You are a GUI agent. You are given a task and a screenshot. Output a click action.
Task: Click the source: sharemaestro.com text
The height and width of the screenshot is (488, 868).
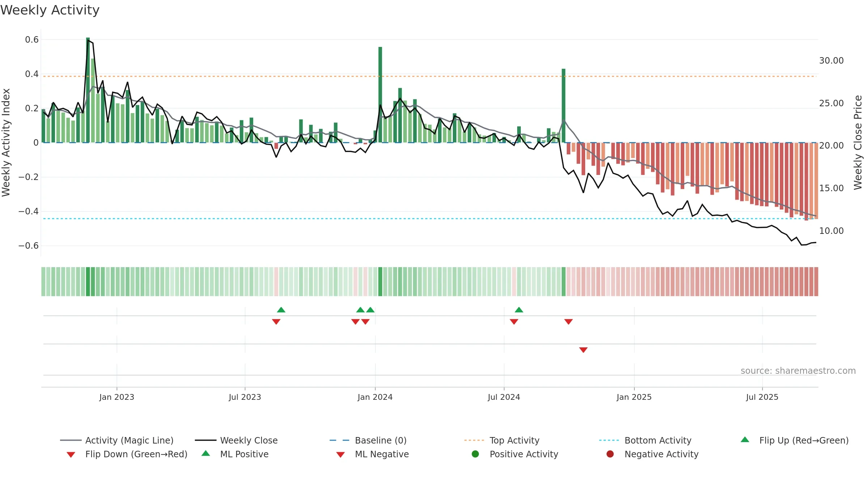[x=798, y=371]
